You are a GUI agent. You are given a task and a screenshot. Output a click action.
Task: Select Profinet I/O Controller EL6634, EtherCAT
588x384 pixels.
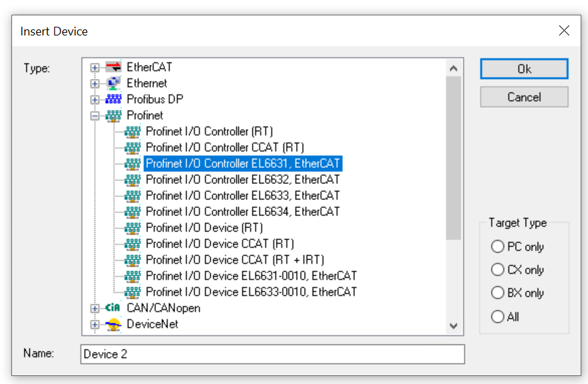[242, 211]
